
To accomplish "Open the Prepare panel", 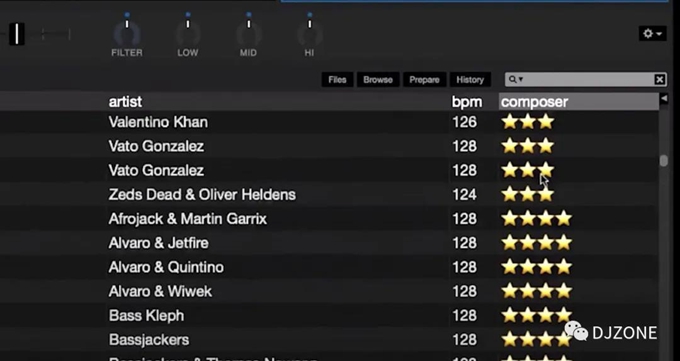I will (x=424, y=80).
